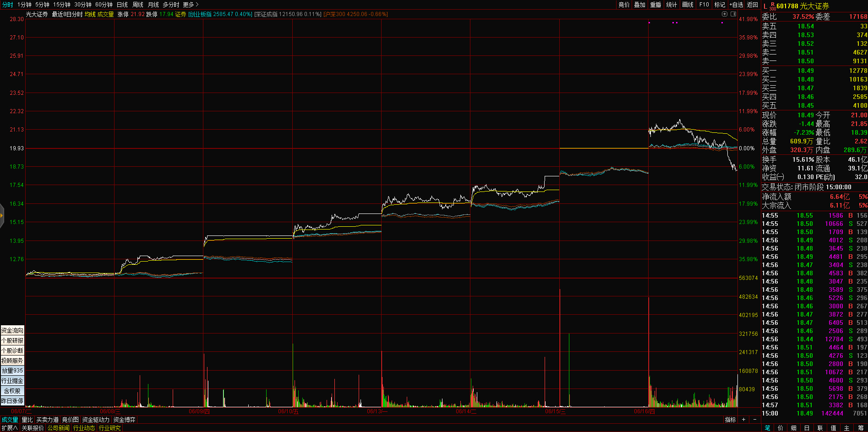Screen dimensions: 868x432
Task: Click the minus button beside 指标
Action: pos(755,420)
